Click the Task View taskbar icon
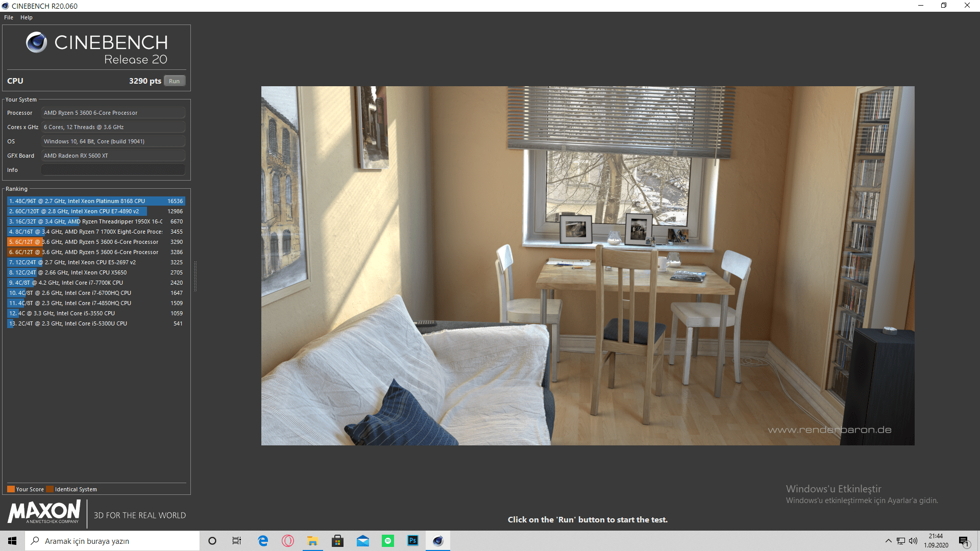Screen dimensions: 980x551 point(237,541)
